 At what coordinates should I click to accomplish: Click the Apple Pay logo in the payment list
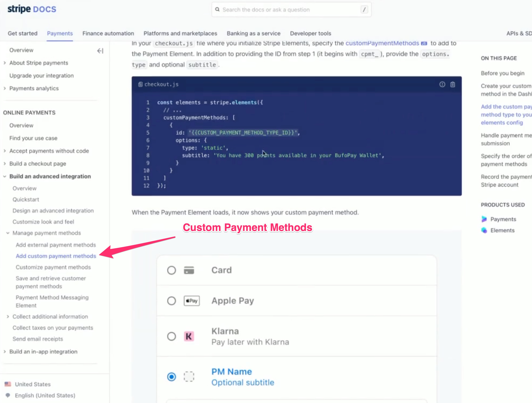tap(192, 301)
